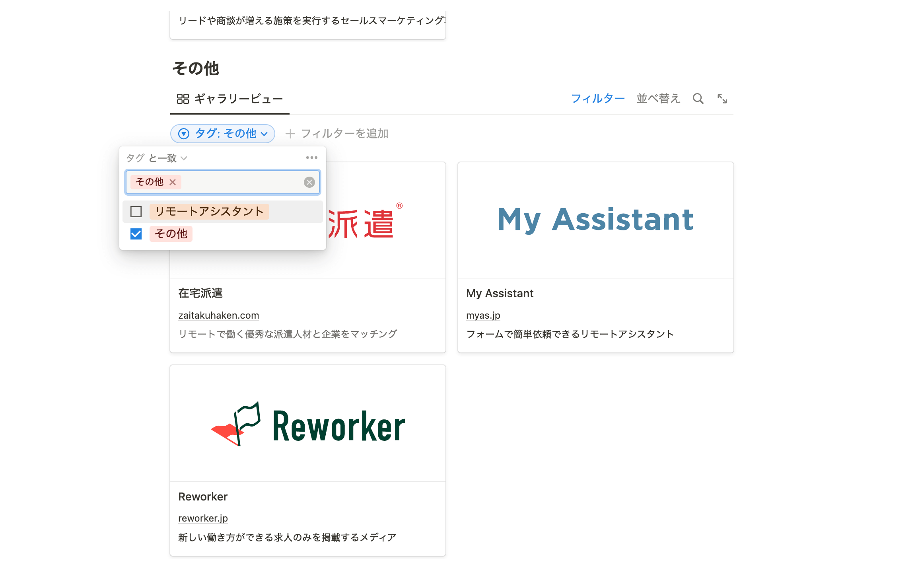This screenshot has width=918, height=588.
Task: Check the リモートアシスタント checkbox
Action: click(x=136, y=212)
